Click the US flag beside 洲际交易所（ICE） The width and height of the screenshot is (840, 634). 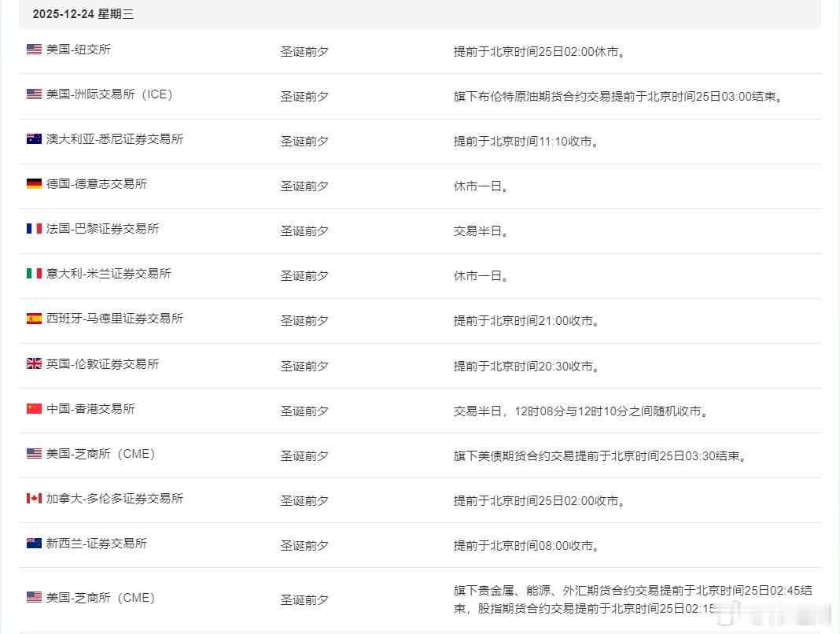[x=32, y=93]
